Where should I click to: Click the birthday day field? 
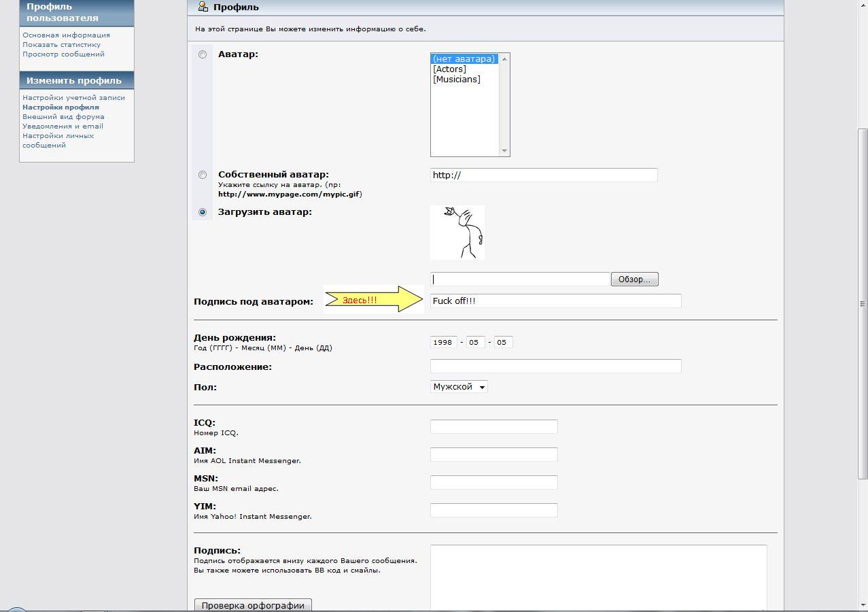point(503,342)
